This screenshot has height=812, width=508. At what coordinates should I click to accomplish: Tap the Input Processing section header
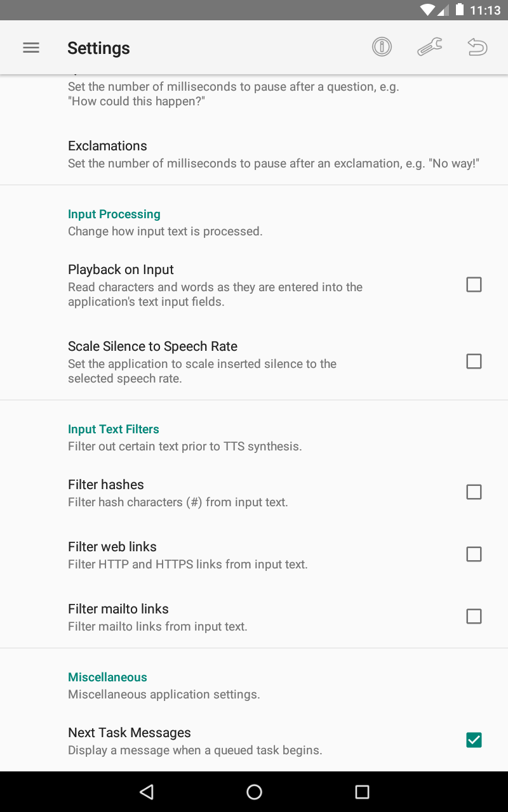click(x=114, y=214)
